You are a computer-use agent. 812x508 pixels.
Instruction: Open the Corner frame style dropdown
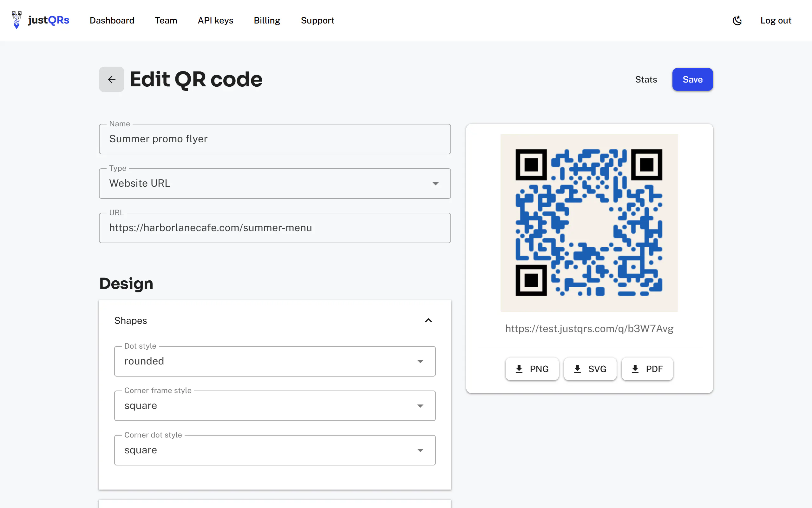point(275,405)
